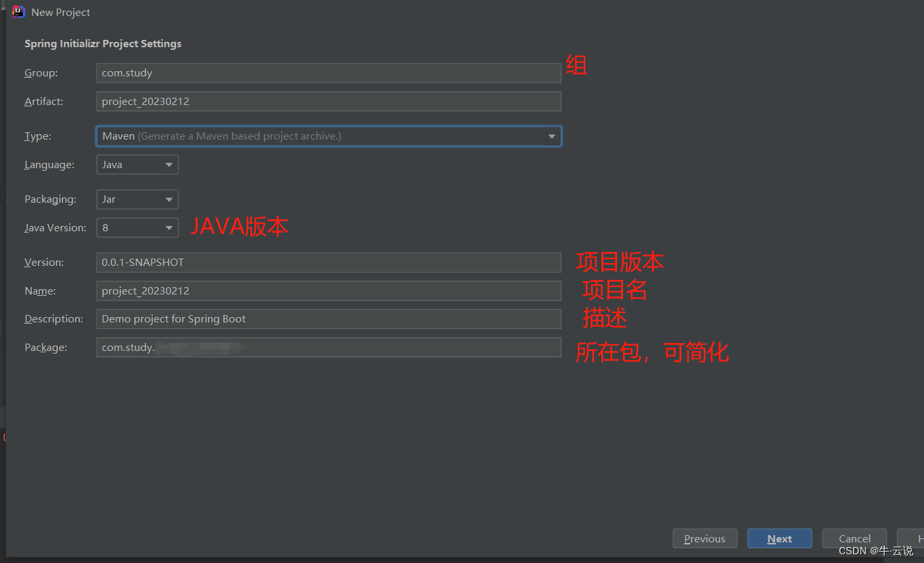
Task: Click the Package: label
Action: click(46, 347)
